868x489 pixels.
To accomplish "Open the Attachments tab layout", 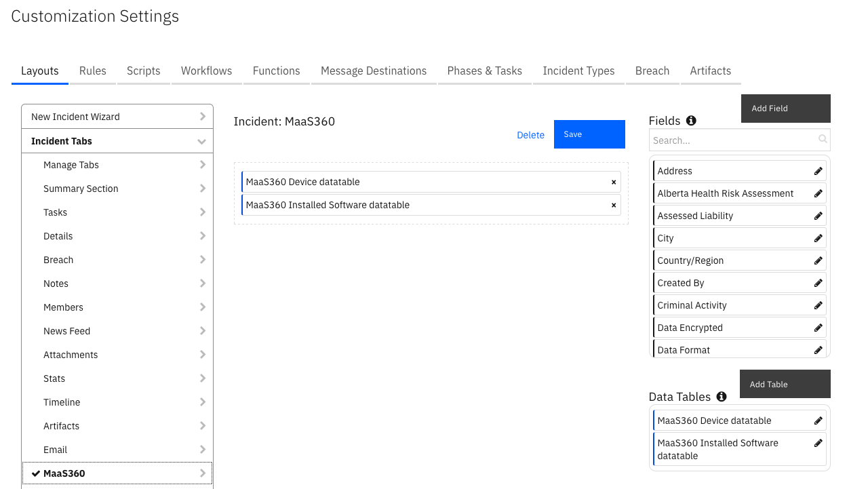I will tap(117, 355).
